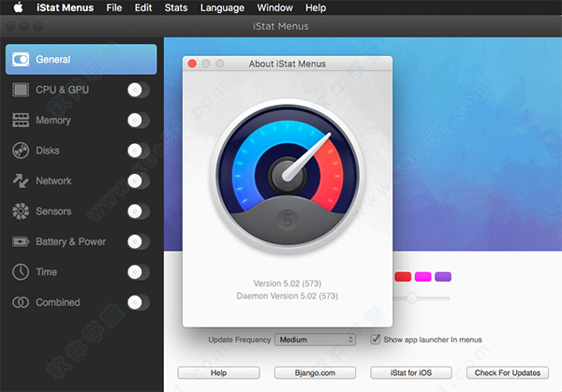
Task: Turn on the Network switch
Action: [139, 181]
